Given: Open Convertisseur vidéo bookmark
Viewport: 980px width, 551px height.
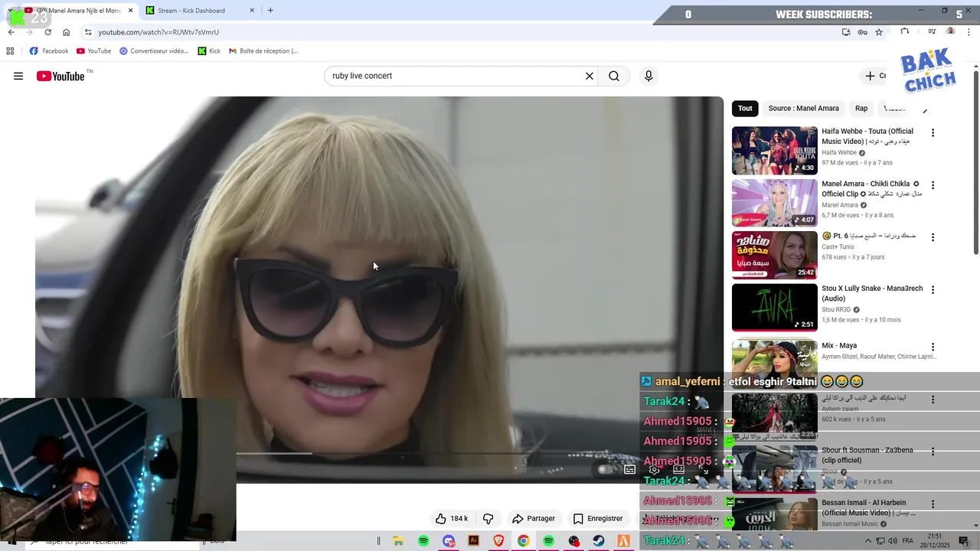Looking at the screenshot, I should tap(154, 51).
